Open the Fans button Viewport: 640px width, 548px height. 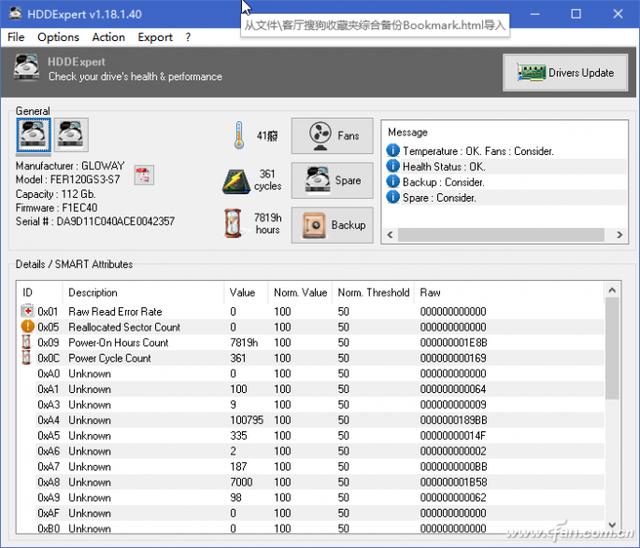[332, 136]
